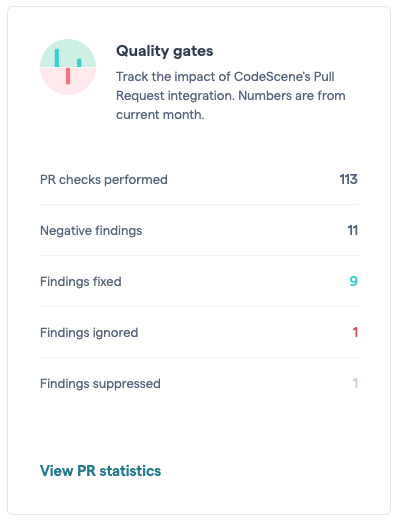Click the 113 PR checks value
Screen dimensions: 396x521
[348, 179]
